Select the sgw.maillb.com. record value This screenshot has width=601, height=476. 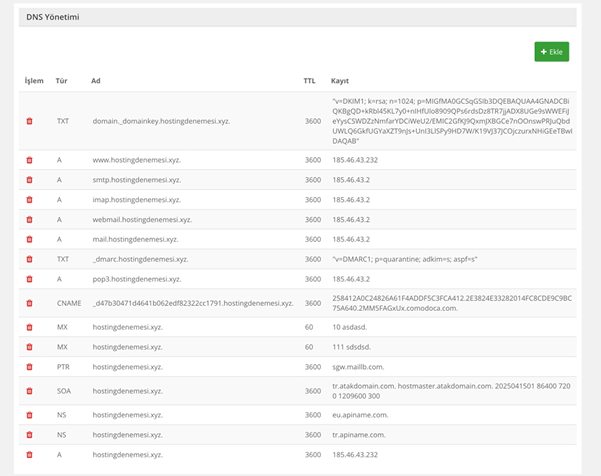358,367
